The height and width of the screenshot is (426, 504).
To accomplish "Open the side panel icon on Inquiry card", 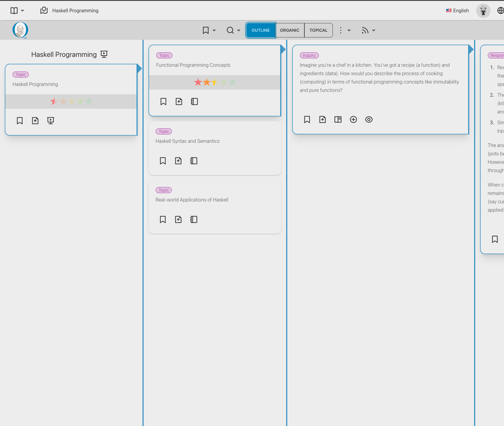I will click(x=338, y=119).
